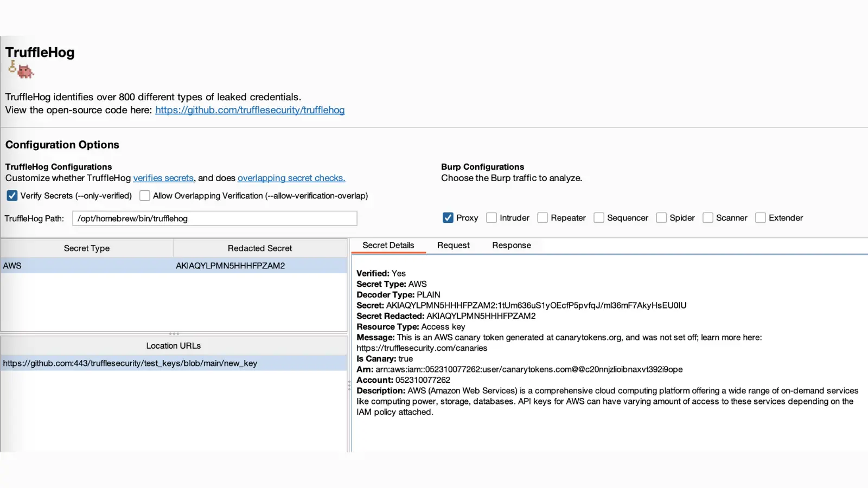Tick the Scanner checkbox
868x488 pixels.
click(x=708, y=218)
